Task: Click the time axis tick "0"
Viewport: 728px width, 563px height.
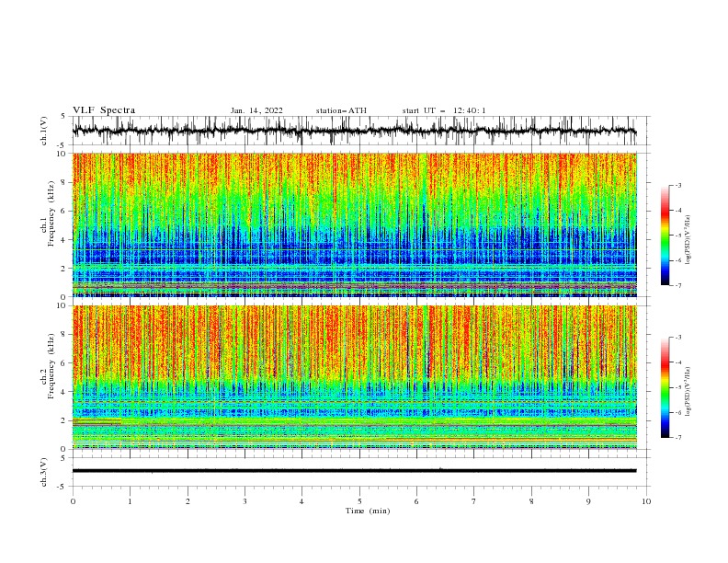Action: pyautogui.click(x=73, y=501)
